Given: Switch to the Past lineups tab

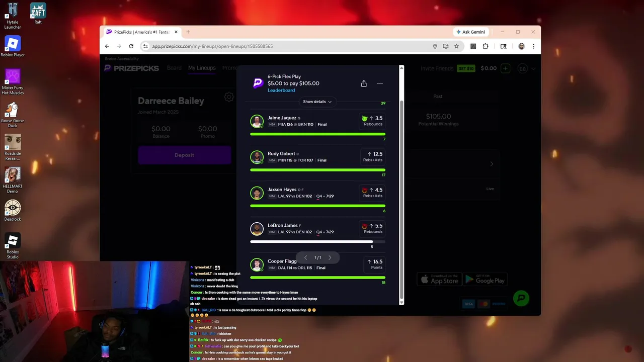Looking at the screenshot, I should coord(438,96).
